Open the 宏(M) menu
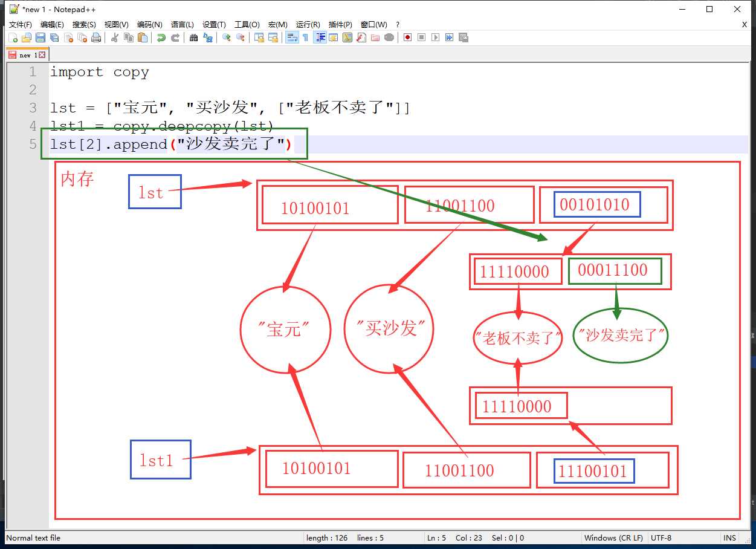 point(278,25)
